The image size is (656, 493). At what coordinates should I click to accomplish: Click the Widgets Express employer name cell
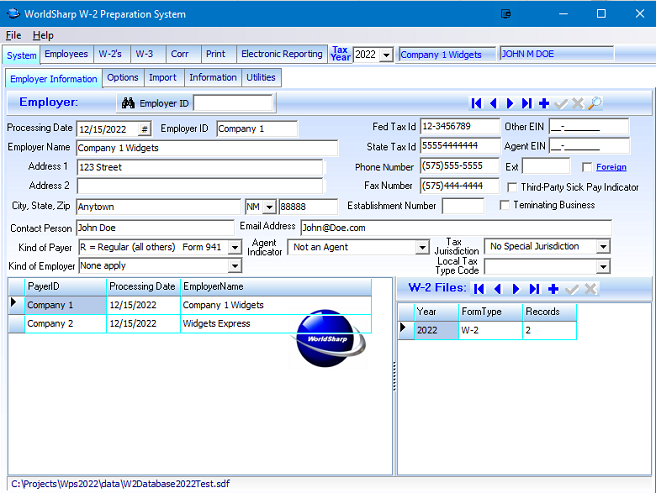pos(276,324)
